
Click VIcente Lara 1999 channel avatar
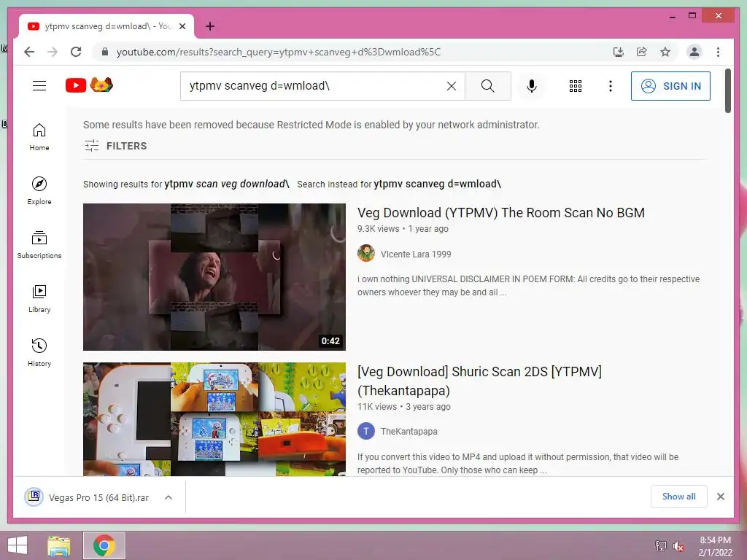point(366,253)
